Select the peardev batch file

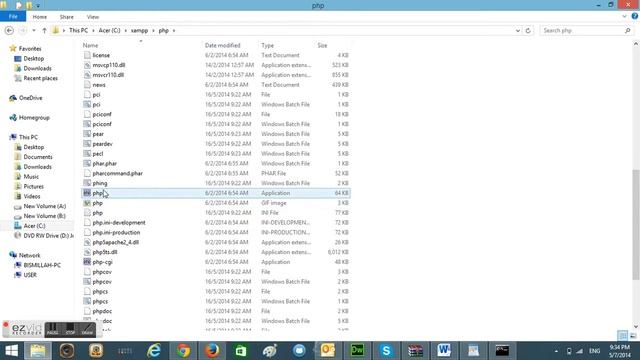[102, 144]
